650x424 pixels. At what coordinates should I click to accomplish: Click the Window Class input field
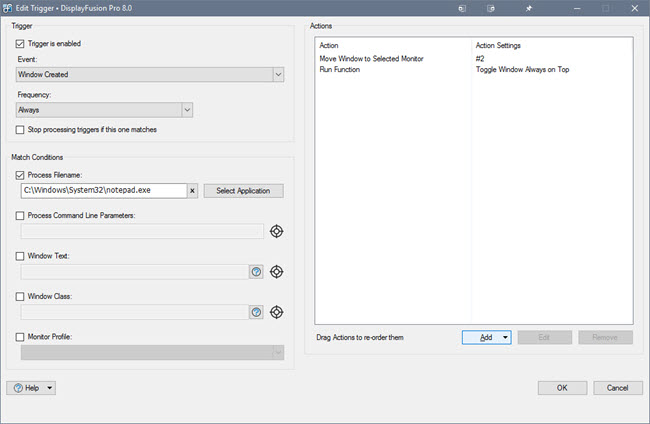pos(135,312)
